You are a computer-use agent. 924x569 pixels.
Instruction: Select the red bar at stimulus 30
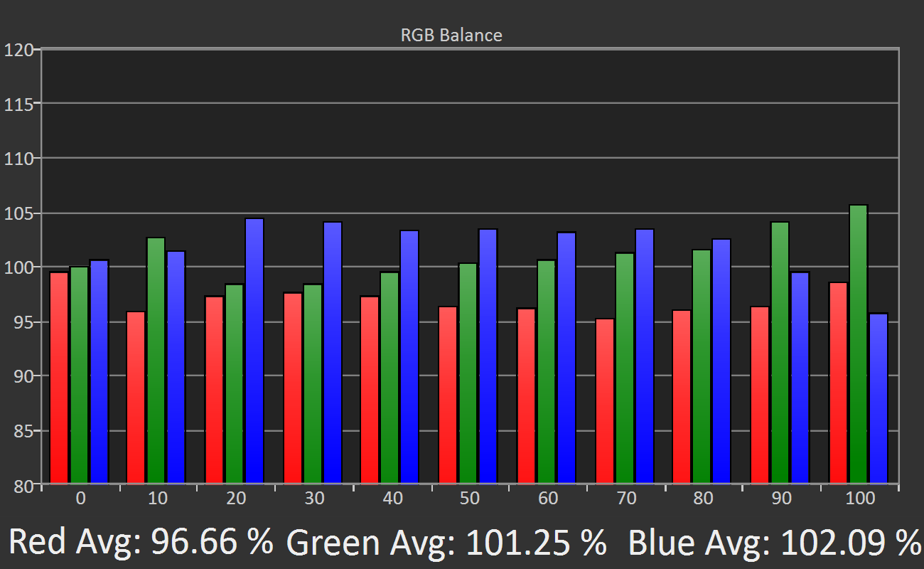293,389
